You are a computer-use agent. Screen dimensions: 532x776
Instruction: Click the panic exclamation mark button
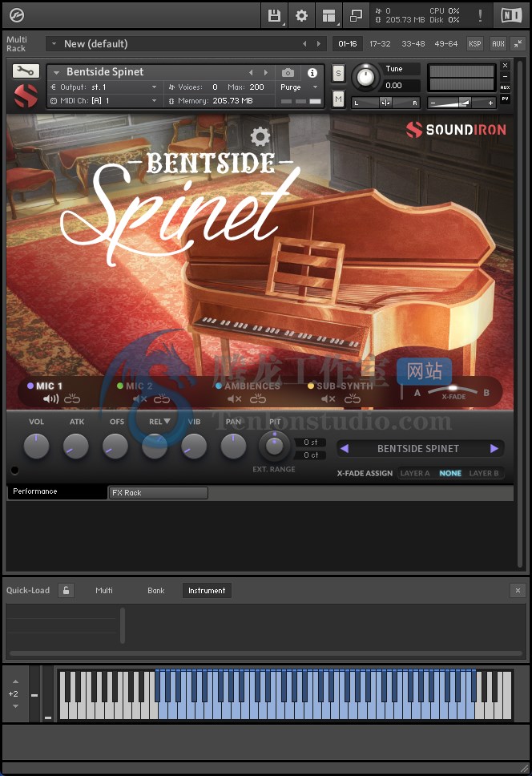480,16
